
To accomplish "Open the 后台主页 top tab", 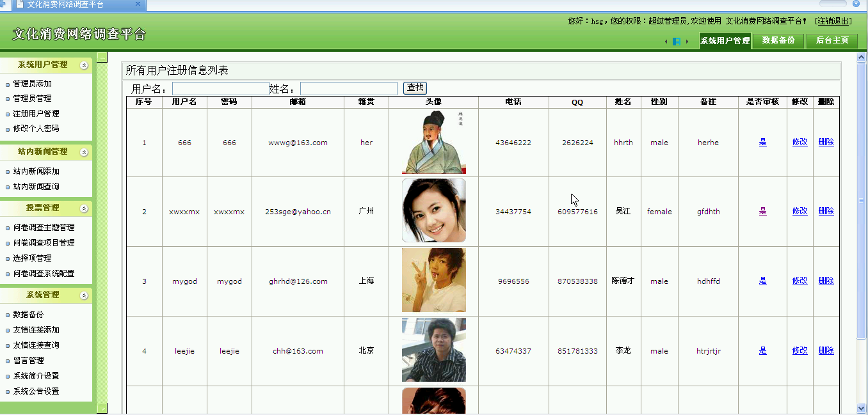I will [832, 40].
